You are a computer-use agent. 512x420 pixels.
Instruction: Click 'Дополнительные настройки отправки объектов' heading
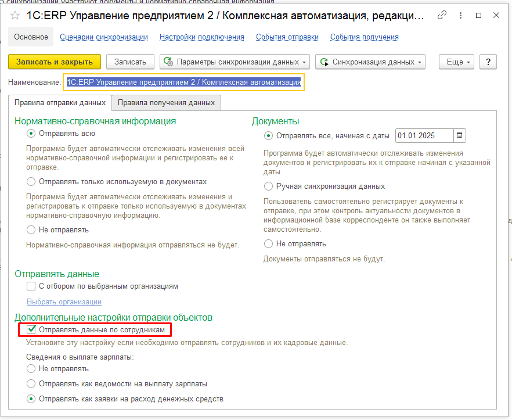(x=114, y=317)
